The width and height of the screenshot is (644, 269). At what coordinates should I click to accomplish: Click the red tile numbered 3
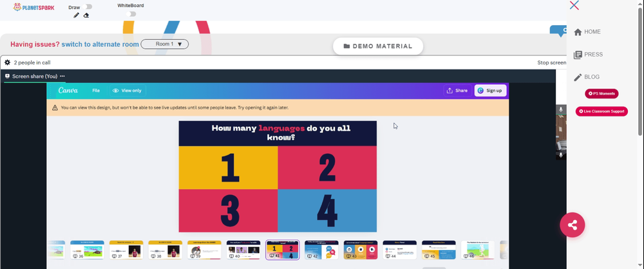pos(229,210)
